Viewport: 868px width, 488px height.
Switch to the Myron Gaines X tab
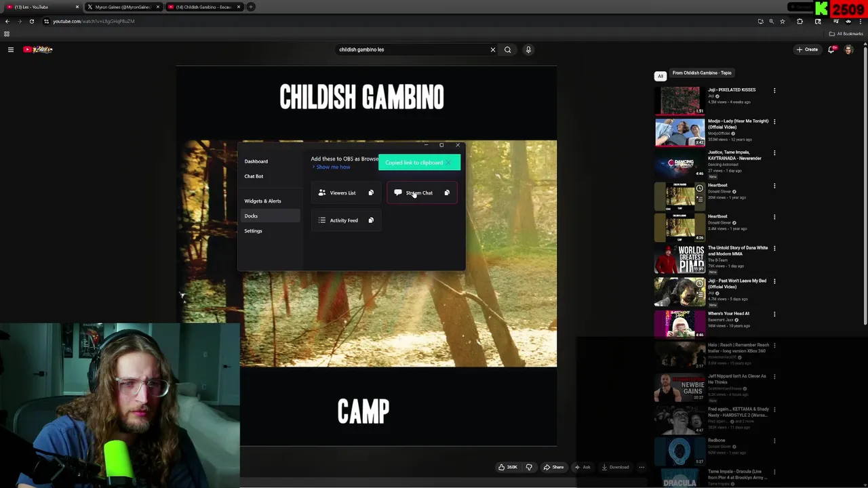[x=122, y=7]
